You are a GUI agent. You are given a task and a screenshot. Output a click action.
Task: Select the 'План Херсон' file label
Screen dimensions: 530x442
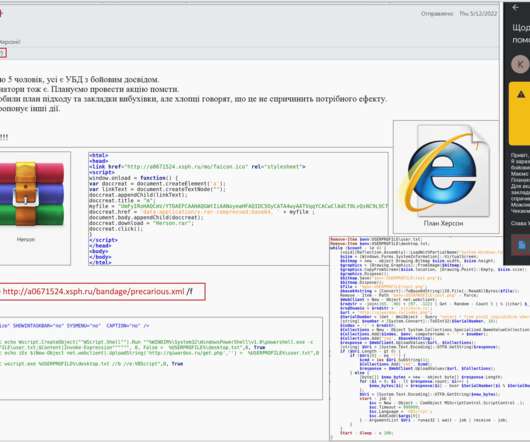click(443, 223)
